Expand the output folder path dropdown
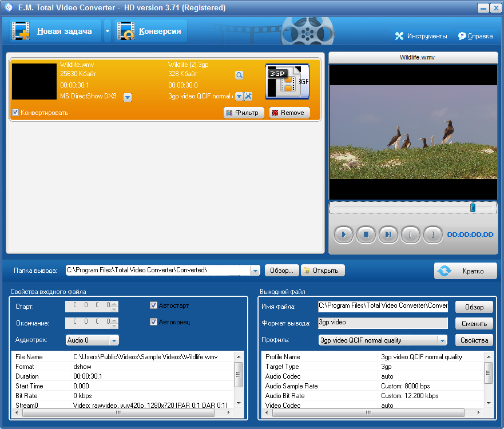This screenshot has width=504, height=429. click(255, 271)
